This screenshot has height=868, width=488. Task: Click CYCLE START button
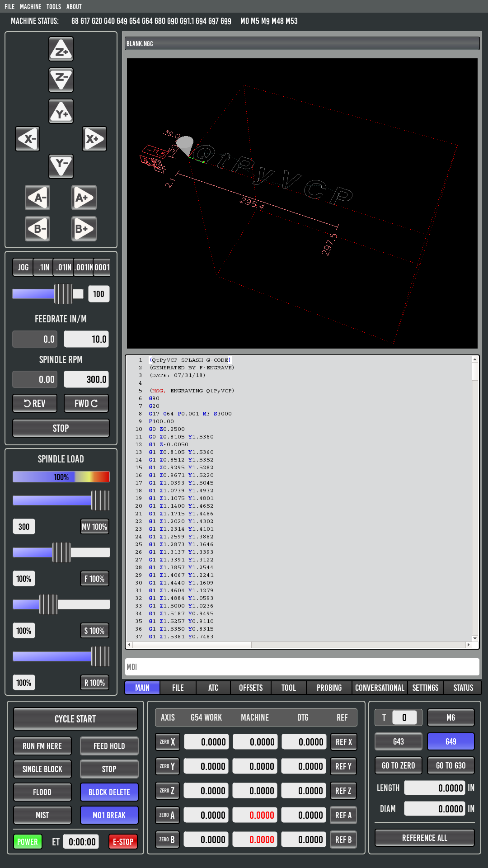(x=75, y=719)
